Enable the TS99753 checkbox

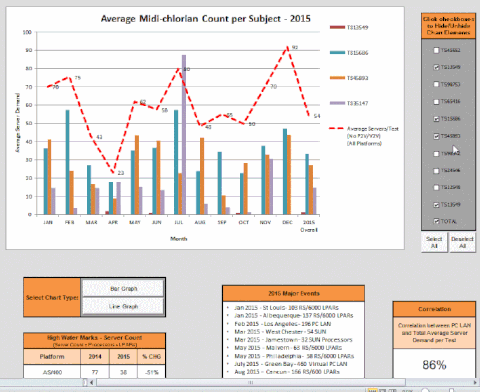coord(436,84)
